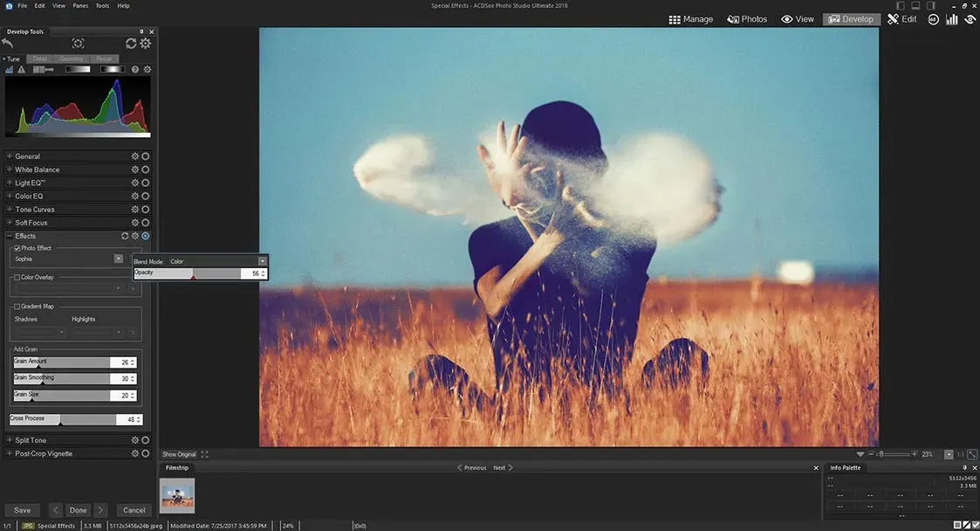The width and height of the screenshot is (980, 531).
Task: Open the Soft Focus settings gear
Action: click(135, 223)
